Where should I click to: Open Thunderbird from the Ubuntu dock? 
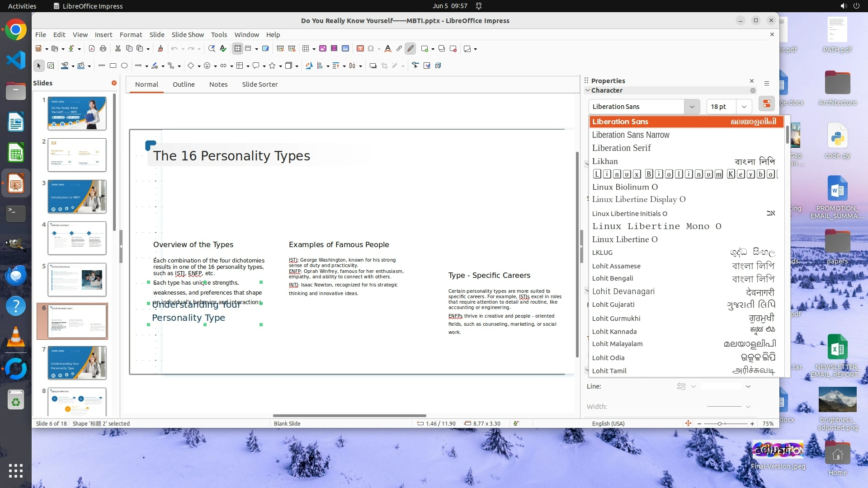pyautogui.click(x=16, y=275)
